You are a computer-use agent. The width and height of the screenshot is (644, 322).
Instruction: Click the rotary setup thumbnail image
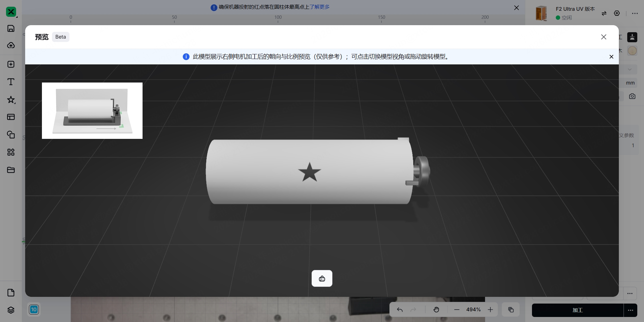click(92, 111)
